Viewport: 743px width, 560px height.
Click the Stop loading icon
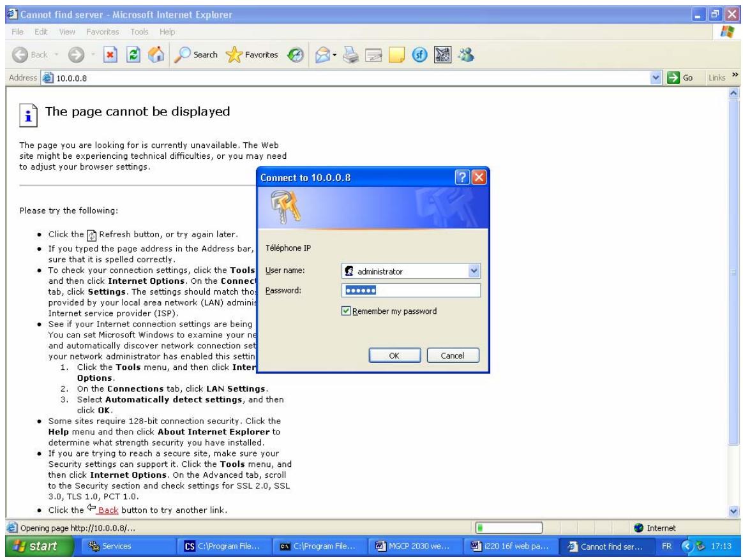coord(109,55)
